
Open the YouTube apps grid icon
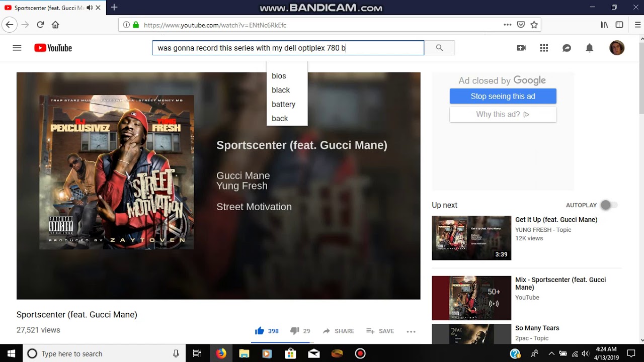click(544, 48)
